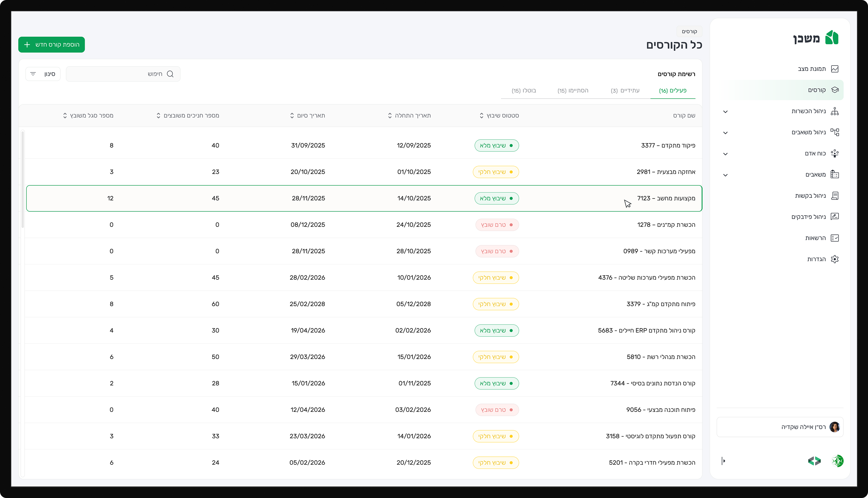
Task: Sort by סטטוס שיבוץ column arrows
Action: pyautogui.click(x=481, y=116)
